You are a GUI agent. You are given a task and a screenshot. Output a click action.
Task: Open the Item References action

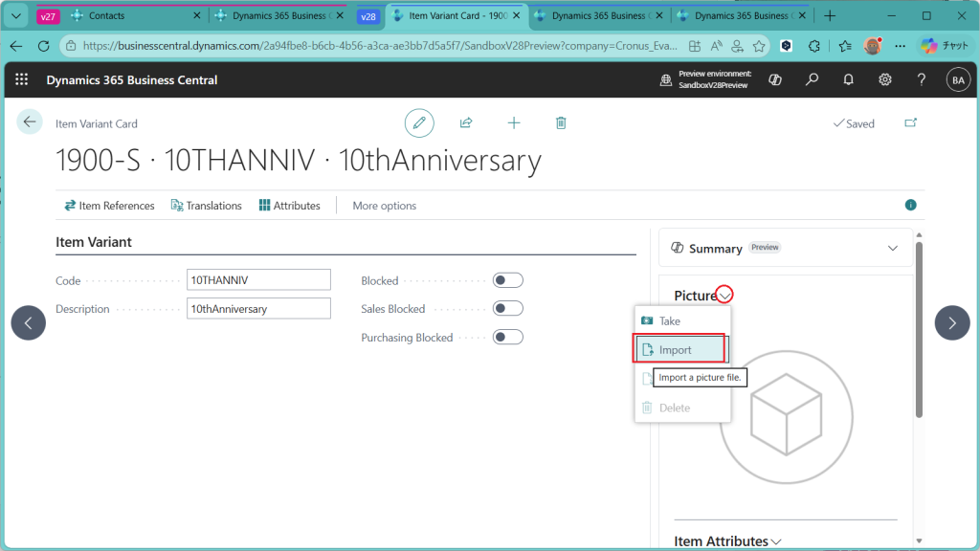point(109,206)
